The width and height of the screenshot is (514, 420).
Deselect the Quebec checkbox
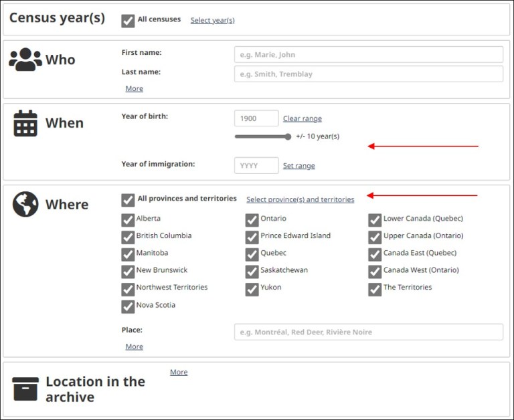tap(252, 255)
